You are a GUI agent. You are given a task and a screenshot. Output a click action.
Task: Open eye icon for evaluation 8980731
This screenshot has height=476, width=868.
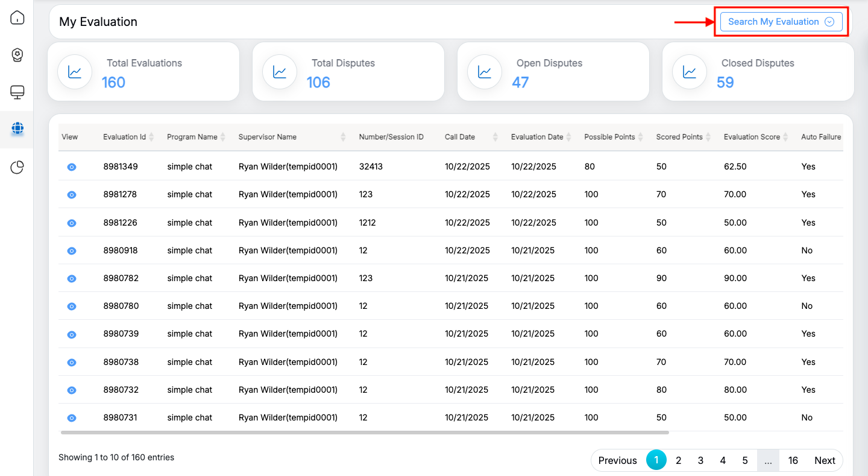tap(72, 418)
